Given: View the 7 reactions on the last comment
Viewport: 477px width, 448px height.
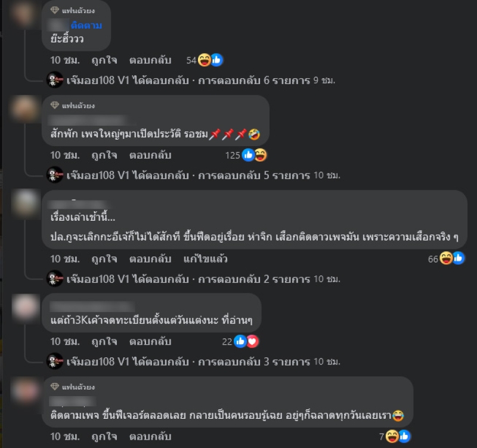Looking at the screenshot, I should click(395, 437).
